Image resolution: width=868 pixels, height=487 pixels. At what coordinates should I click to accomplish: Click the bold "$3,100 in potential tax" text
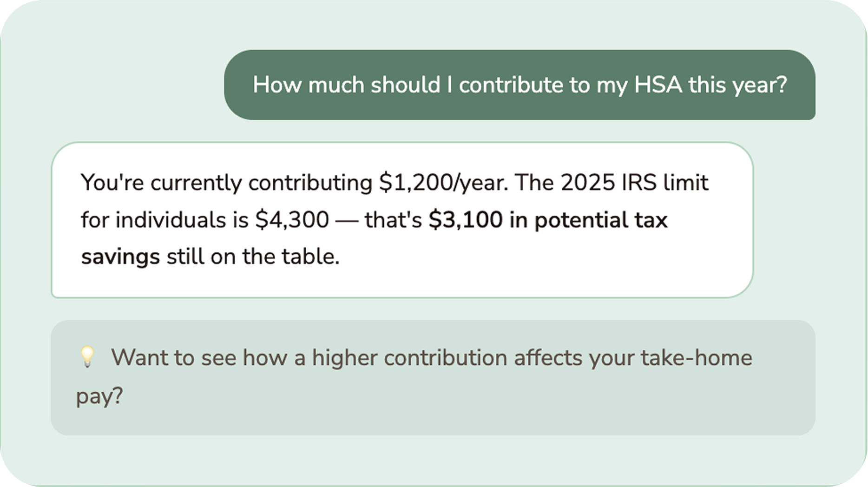[547, 220]
